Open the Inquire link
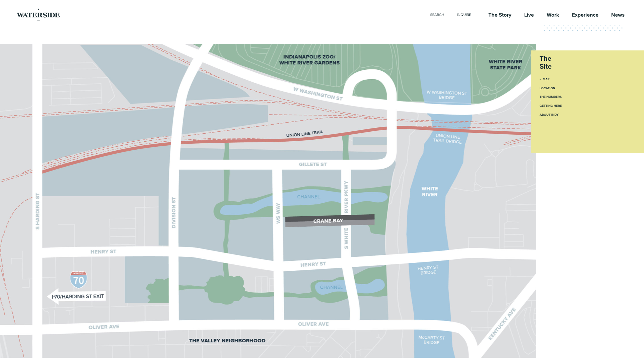This screenshot has height=361, width=644. tap(464, 15)
